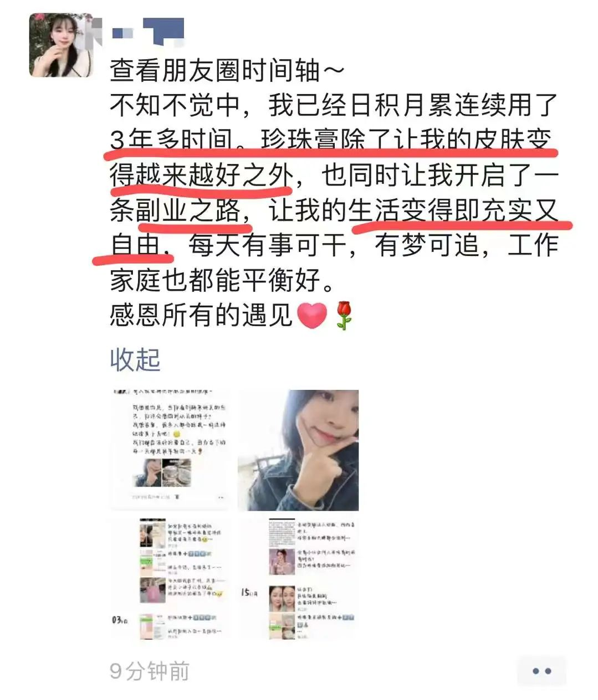Open the top-left text screenshot thumbnail
598x700 pixels.
[170, 450]
